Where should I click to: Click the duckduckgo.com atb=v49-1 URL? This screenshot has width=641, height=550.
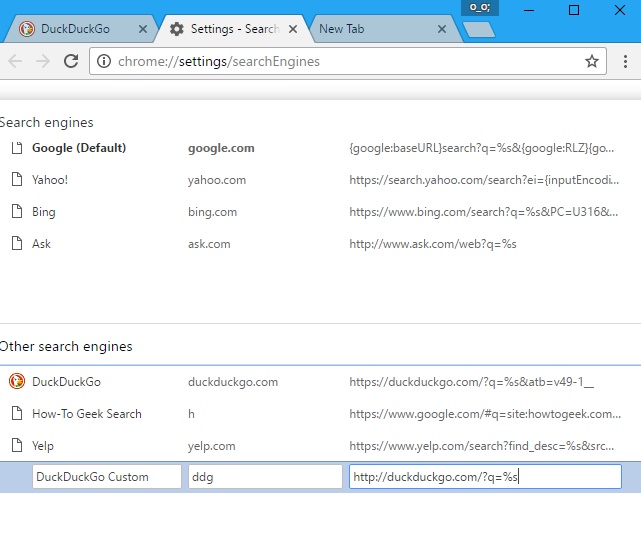471,382
